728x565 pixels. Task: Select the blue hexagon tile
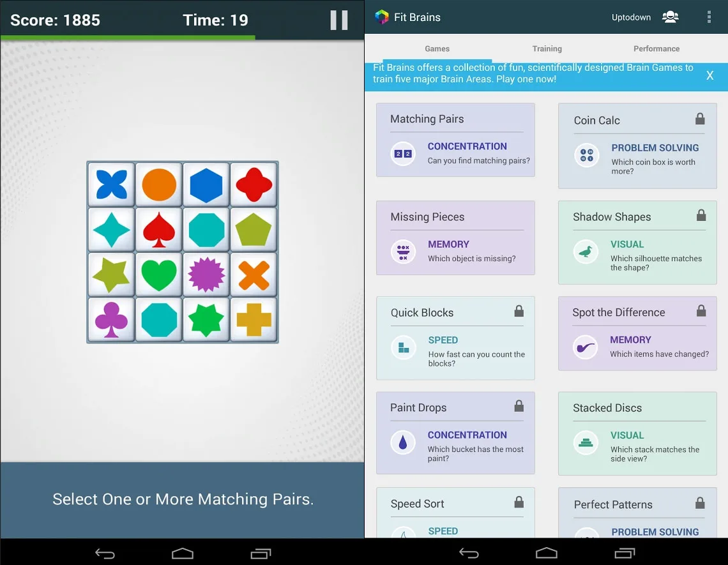pos(206,185)
